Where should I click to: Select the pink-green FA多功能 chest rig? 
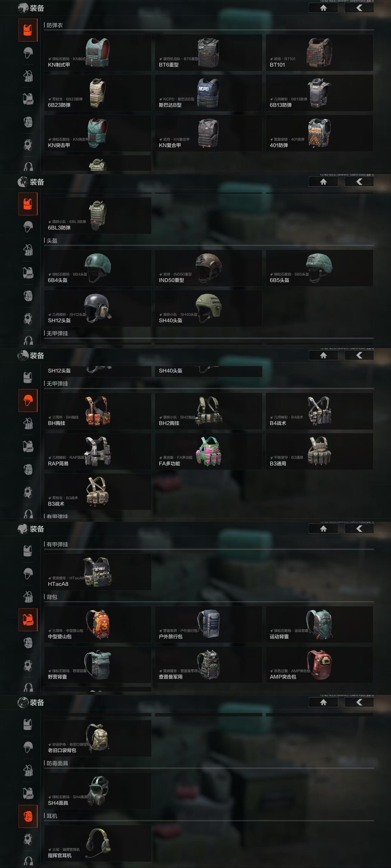coord(208,452)
